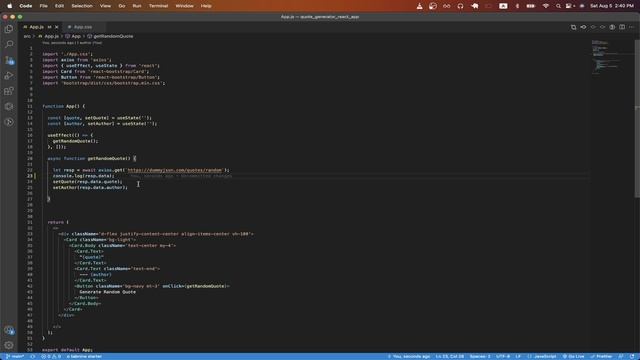Open the View menu
This screenshot has height=360, width=640.
105,6
